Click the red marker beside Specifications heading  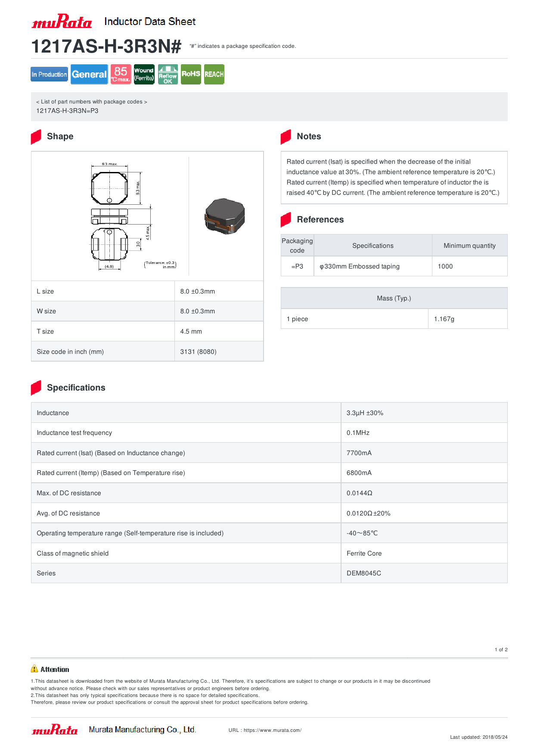pos(36,388)
